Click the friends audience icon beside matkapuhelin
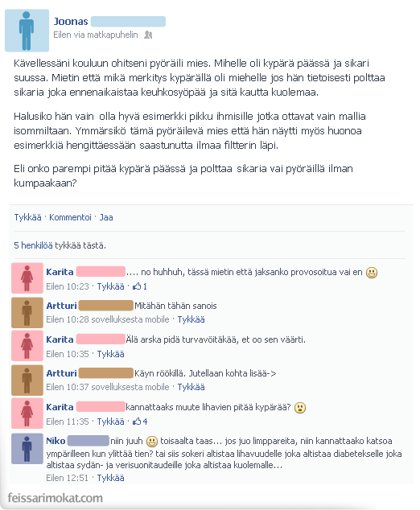420x510 pixels. pos(148,35)
